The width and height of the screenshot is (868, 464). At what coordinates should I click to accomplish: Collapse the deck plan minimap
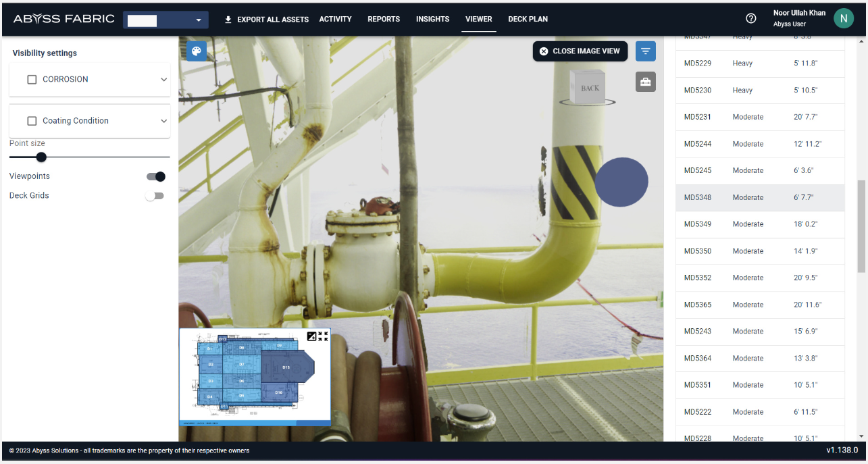click(x=323, y=336)
